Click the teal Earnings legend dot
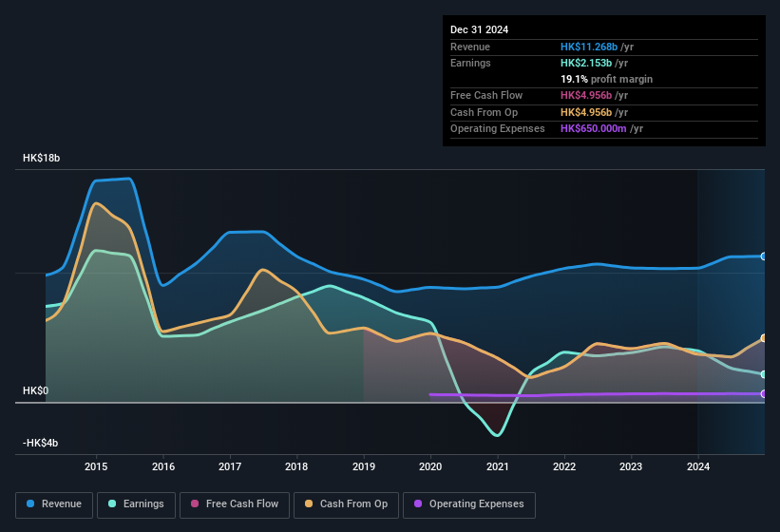This screenshot has width=780, height=532. (x=112, y=504)
